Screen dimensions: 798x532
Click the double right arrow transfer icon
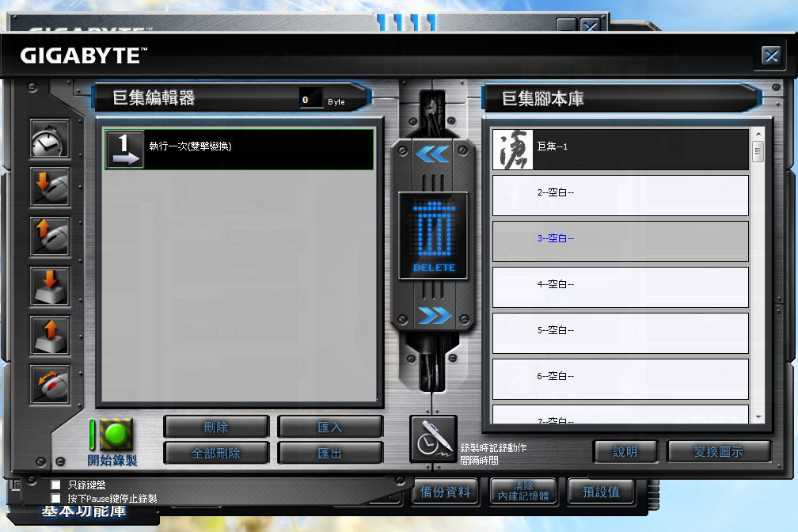pyautogui.click(x=434, y=316)
